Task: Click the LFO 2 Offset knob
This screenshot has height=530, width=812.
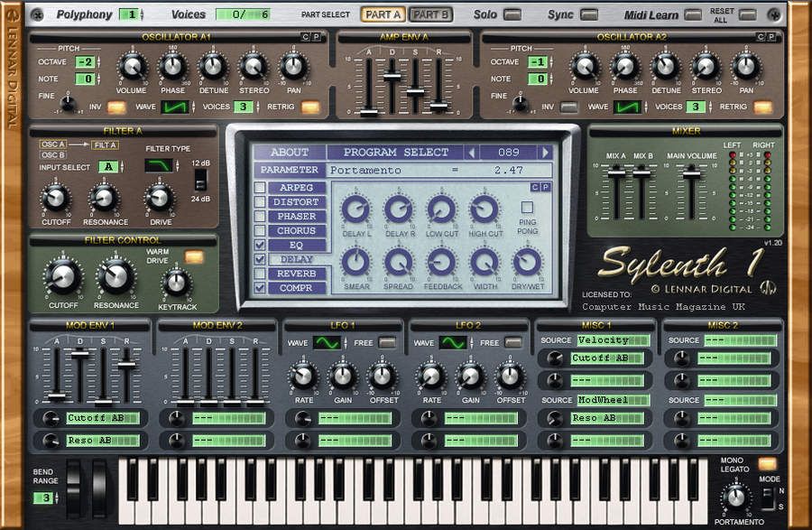Action: (510, 377)
